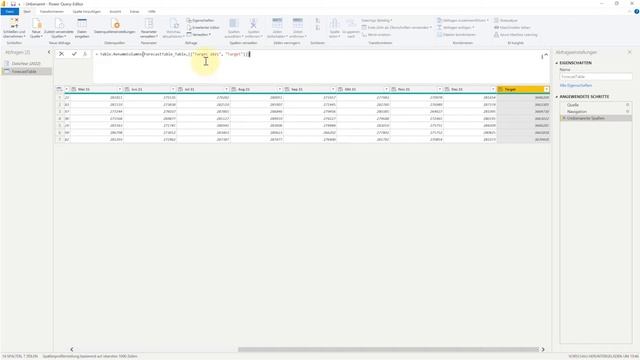Cancel formula edit with X icon
Screen dimensions: 640x360
61,54
